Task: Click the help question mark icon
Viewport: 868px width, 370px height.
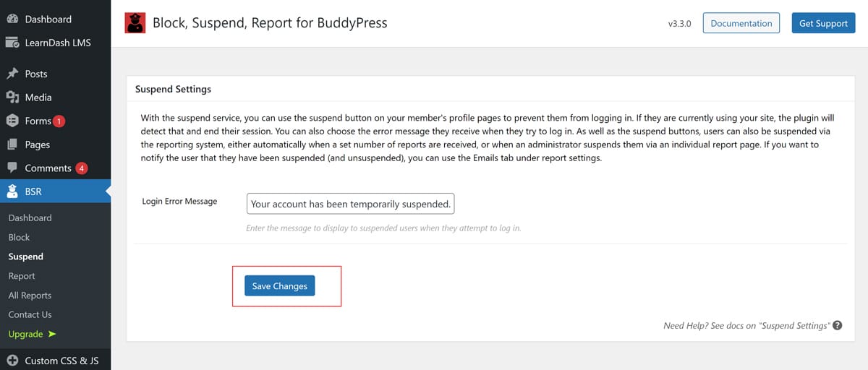Action: pyautogui.click(x=837, y=326)
